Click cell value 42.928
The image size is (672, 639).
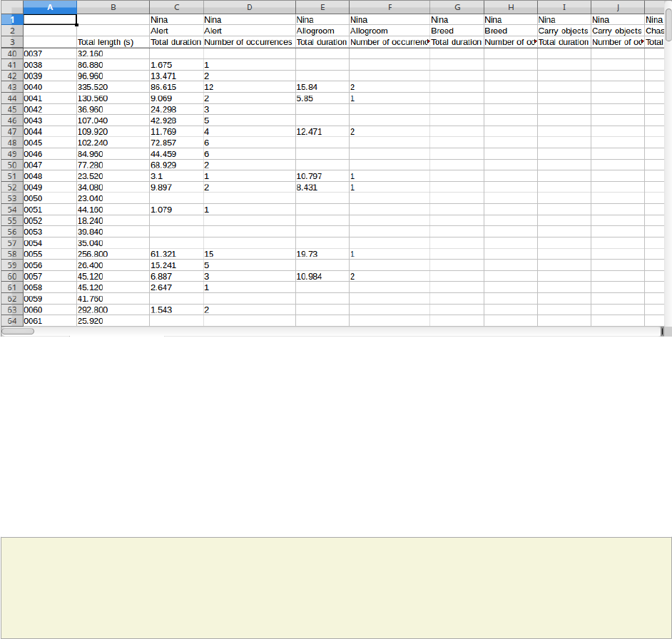coord(177,121)
